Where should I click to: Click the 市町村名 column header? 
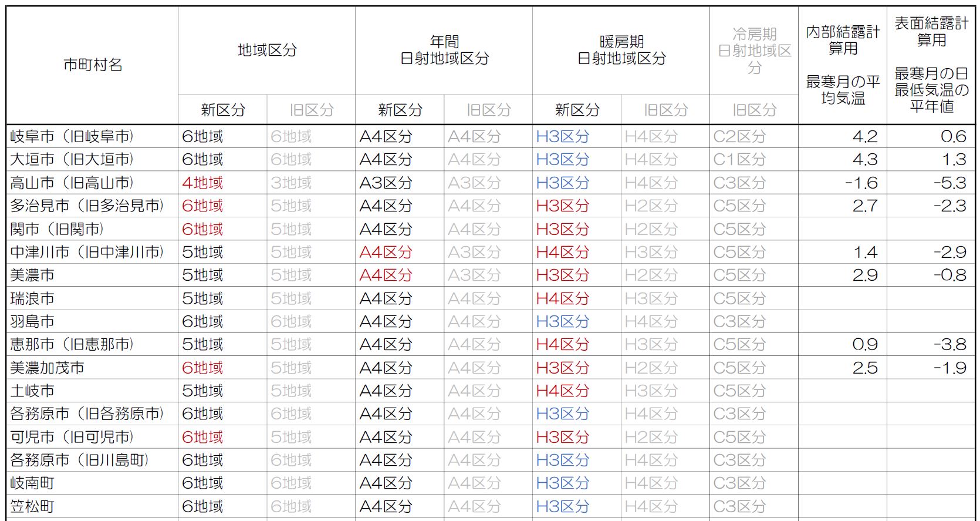pyautogui.click(x=92, y=65)
